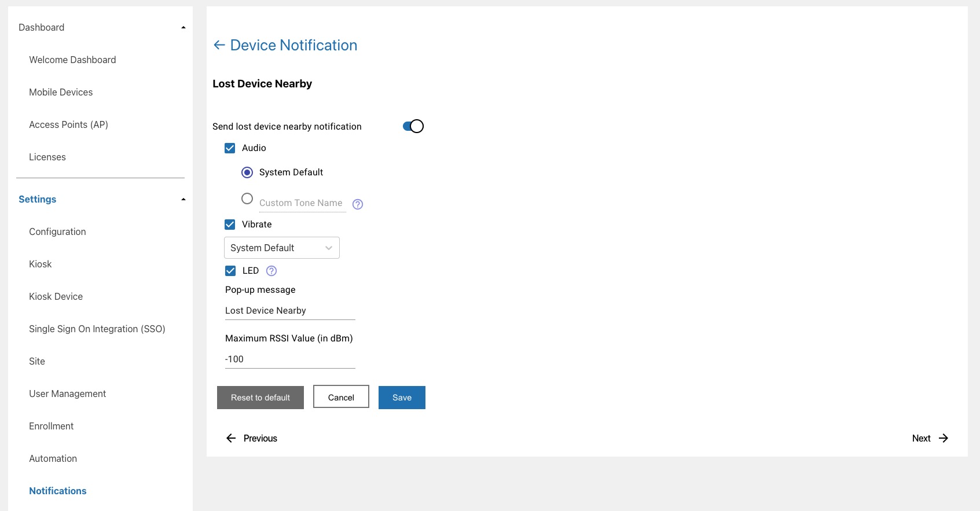Disable the LED checkbox
Image resolution: width=980 pixels, height=511 pixels.
(230, 271)
